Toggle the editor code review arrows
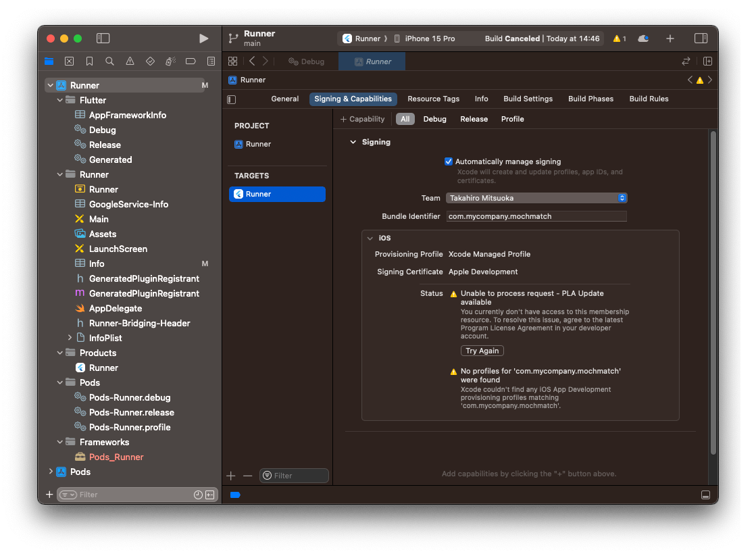Viewport: 756px width, 554px height. [x=686, y=61]
